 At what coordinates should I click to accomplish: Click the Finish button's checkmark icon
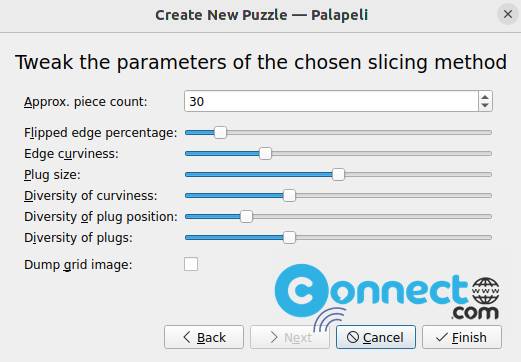(x=441, y=337)
